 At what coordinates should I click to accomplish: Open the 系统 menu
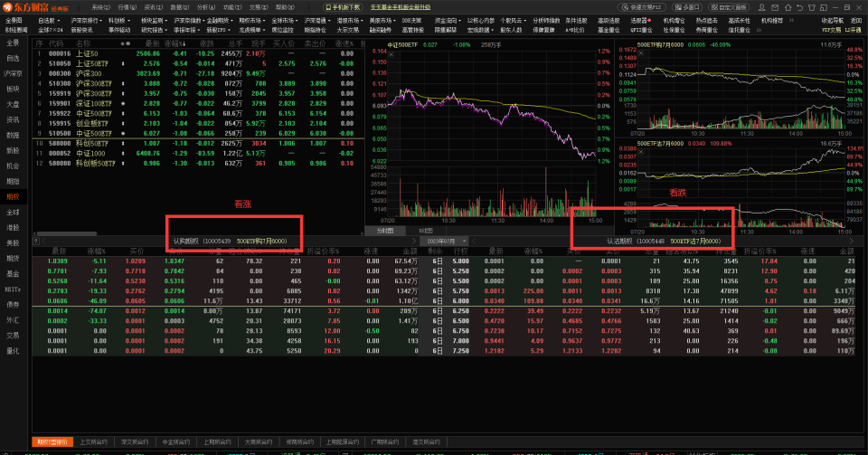point(100,7)
